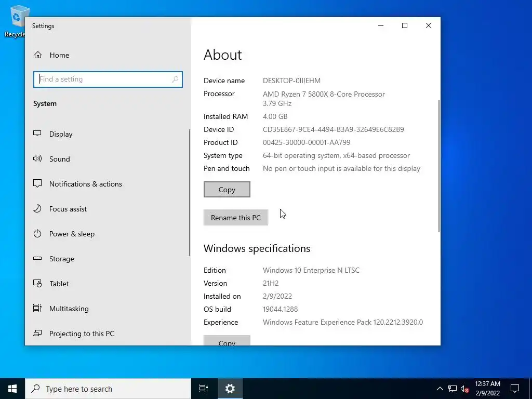Image resolution: width=532 pixels, height=399 pixels.
Task: Open Multitasking settings
Action: (x=107, y=309)
